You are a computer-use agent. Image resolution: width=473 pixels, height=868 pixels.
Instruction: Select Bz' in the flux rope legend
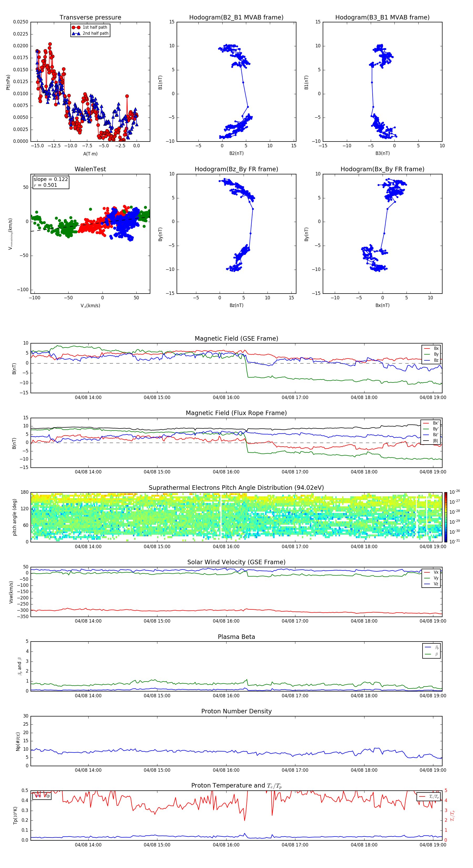(431, 435)
